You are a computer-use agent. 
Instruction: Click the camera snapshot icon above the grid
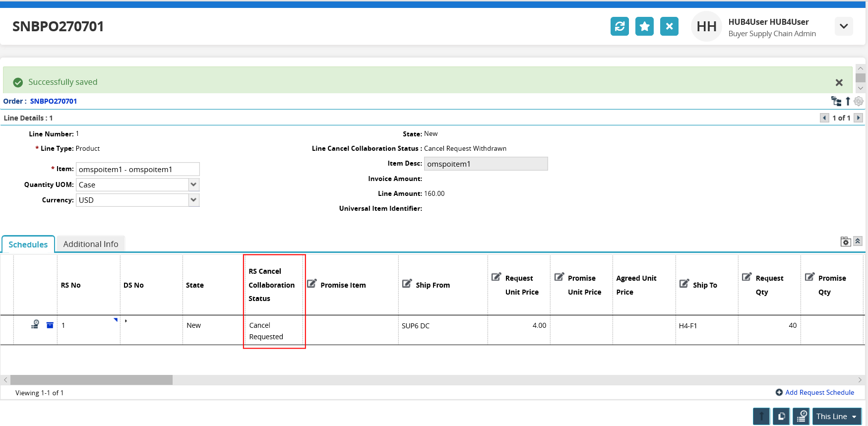pyautogui.click(x=846, y=242)
